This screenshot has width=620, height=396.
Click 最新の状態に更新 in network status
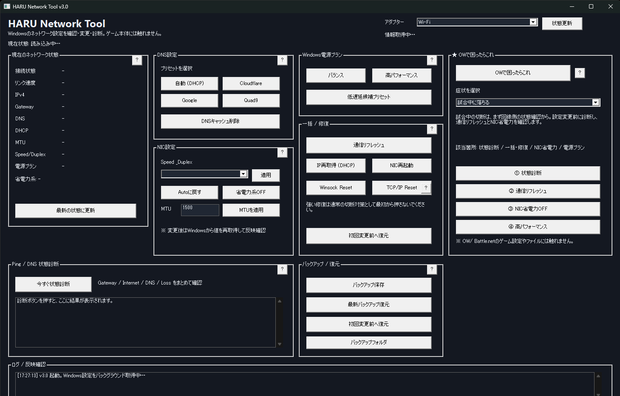(x=76, y=210)
